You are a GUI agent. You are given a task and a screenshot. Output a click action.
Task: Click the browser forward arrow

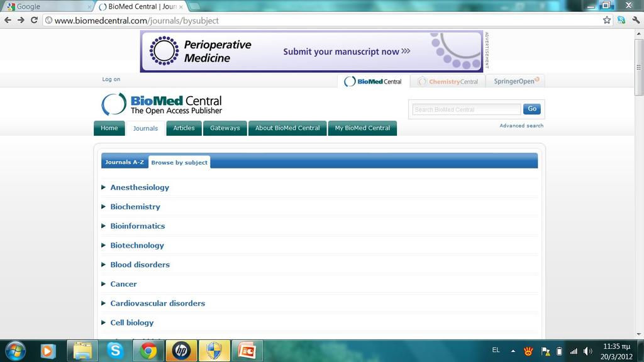[21, 20]
